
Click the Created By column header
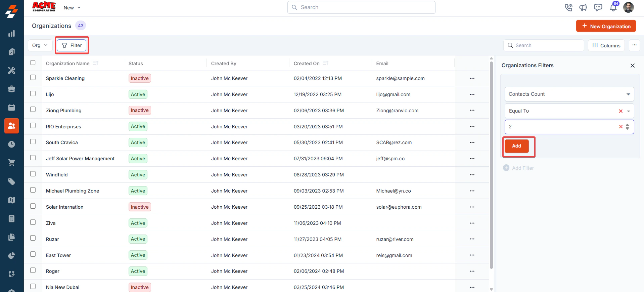pyautogui.click(x=224, y=64)
